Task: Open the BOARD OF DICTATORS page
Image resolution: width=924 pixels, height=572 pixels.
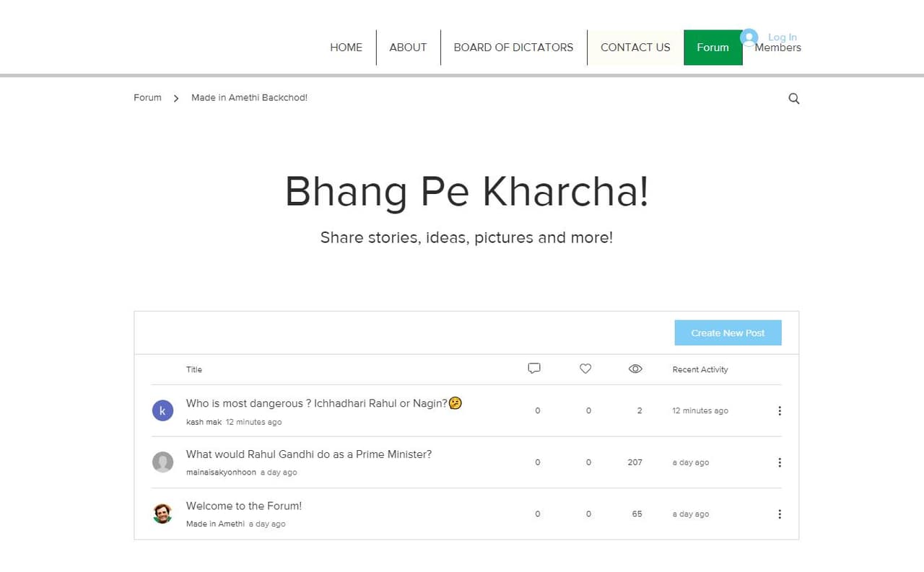Action: tap(513, 48)
